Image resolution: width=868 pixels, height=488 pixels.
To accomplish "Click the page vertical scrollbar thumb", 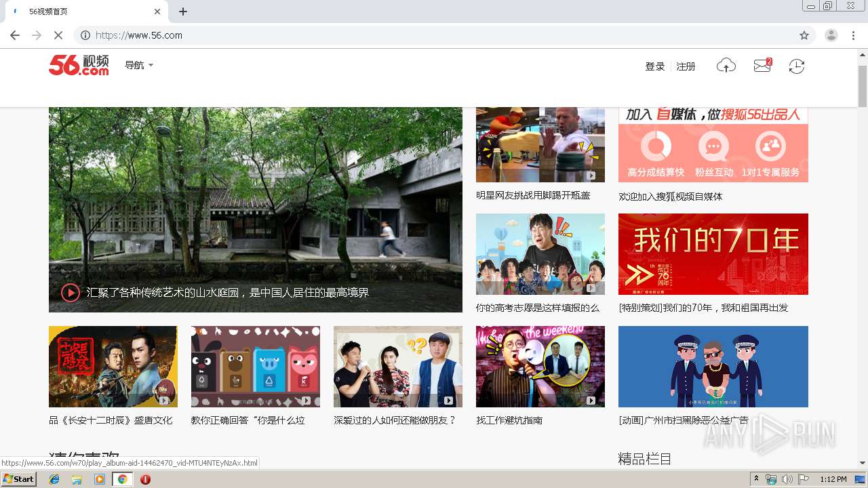I will (863, 86).
